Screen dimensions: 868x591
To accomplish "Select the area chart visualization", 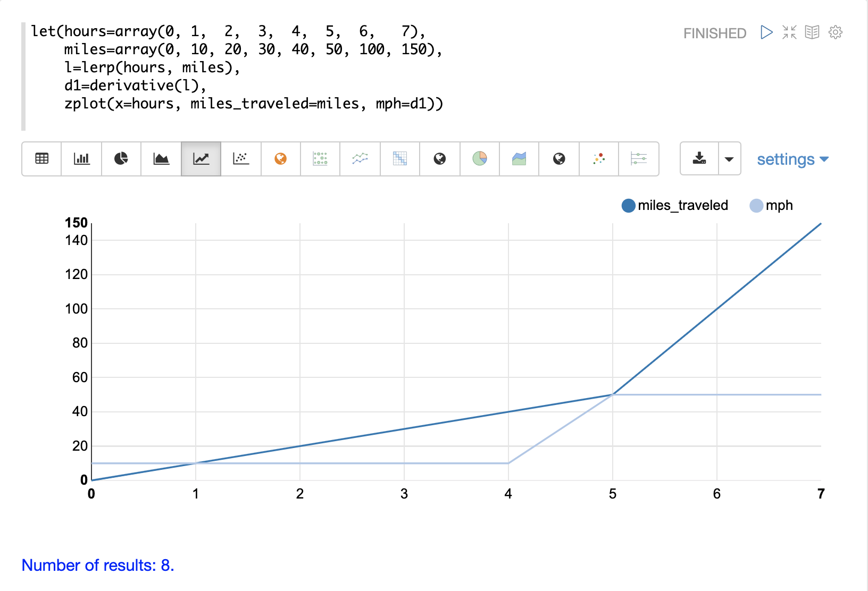I will (161, 158).
